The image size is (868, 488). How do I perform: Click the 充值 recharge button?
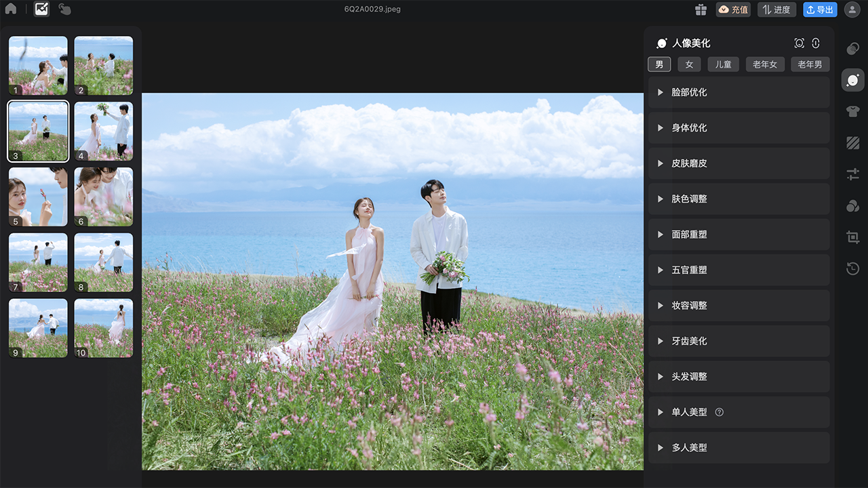pos(733,9)
